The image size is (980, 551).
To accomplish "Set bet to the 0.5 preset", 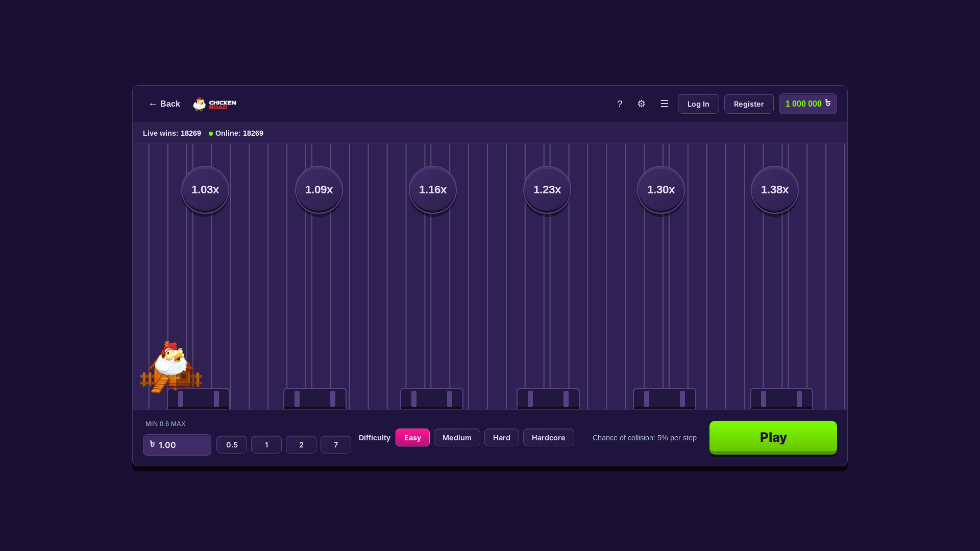I will point(232,445).
